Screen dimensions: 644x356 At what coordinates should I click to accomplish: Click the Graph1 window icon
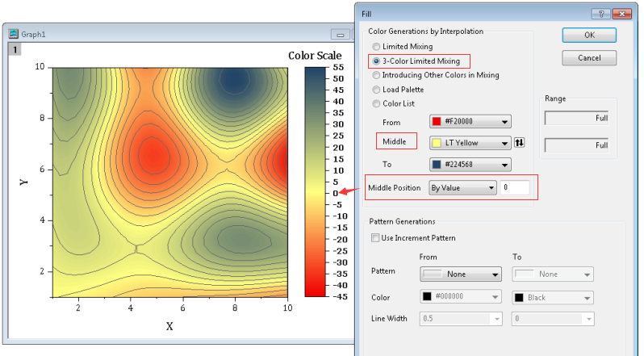pos(13,35)
